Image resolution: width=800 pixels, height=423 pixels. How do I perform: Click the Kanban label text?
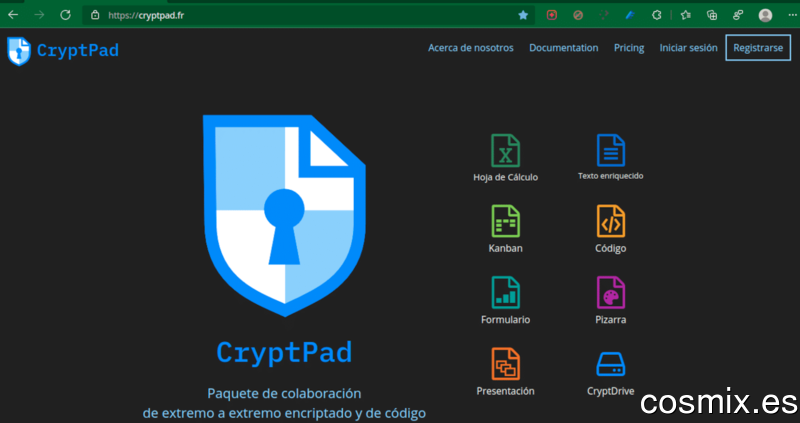point(506,248)
